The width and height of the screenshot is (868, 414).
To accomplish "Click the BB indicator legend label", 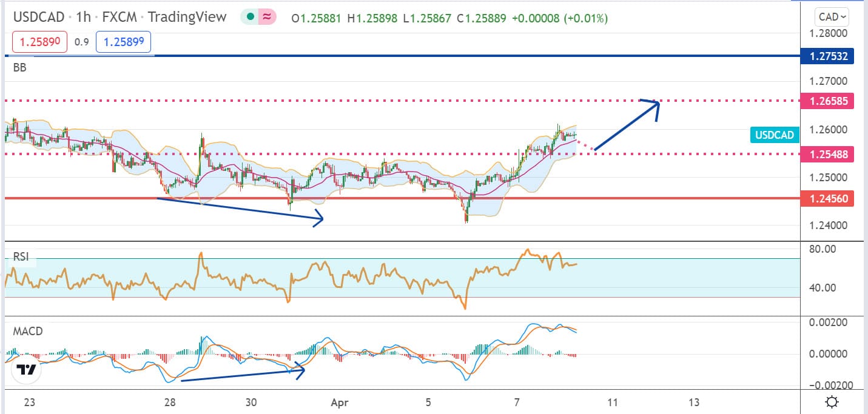I will (19, 68).
